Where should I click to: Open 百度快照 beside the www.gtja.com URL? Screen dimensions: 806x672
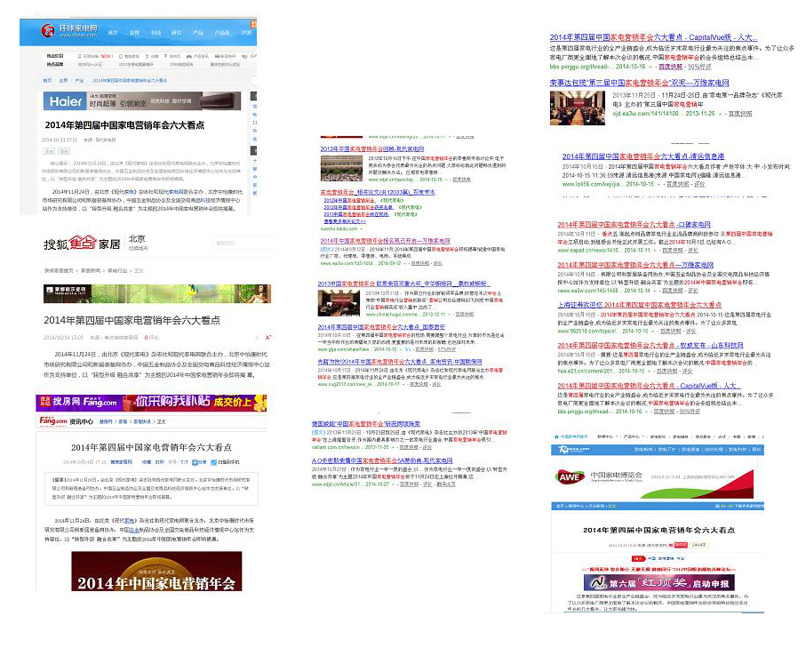[x=424, y=349]
